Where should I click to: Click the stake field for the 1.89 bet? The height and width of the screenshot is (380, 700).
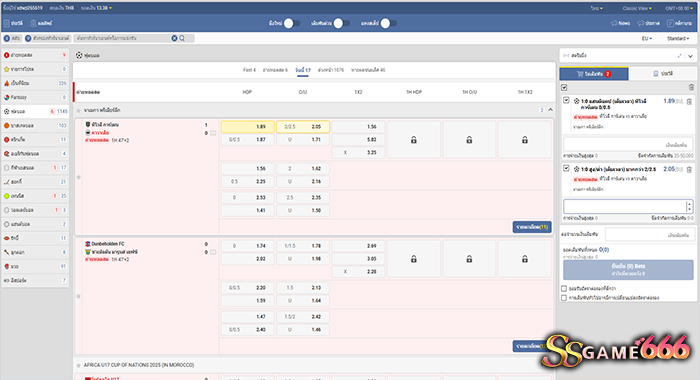pos(628,145)
